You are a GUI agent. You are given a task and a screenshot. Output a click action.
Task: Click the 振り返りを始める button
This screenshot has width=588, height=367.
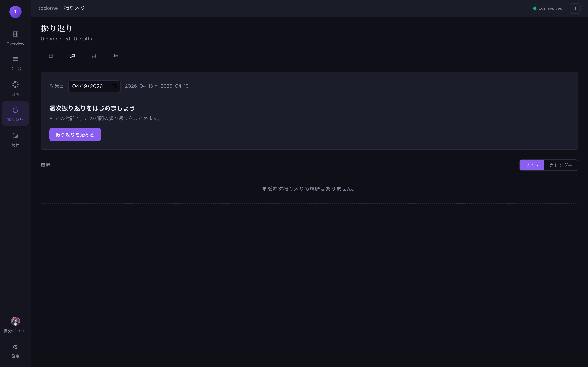point(75,135)
